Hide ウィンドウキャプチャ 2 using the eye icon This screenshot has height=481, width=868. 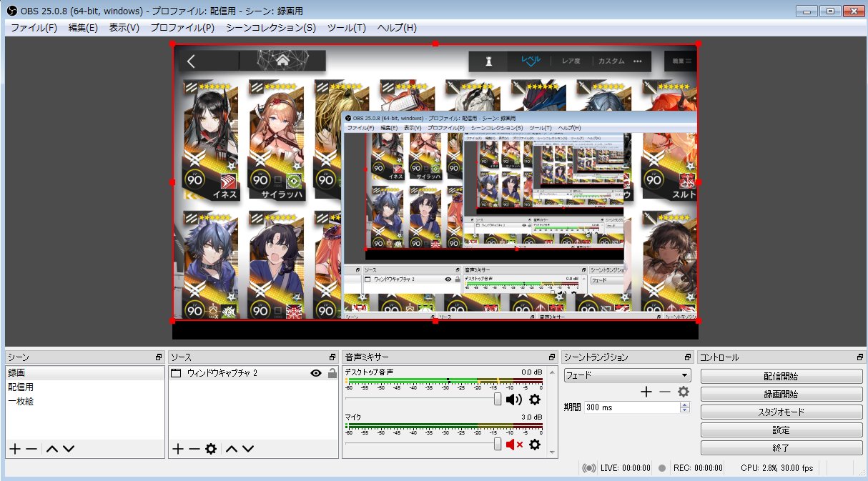tap(316, 373)
